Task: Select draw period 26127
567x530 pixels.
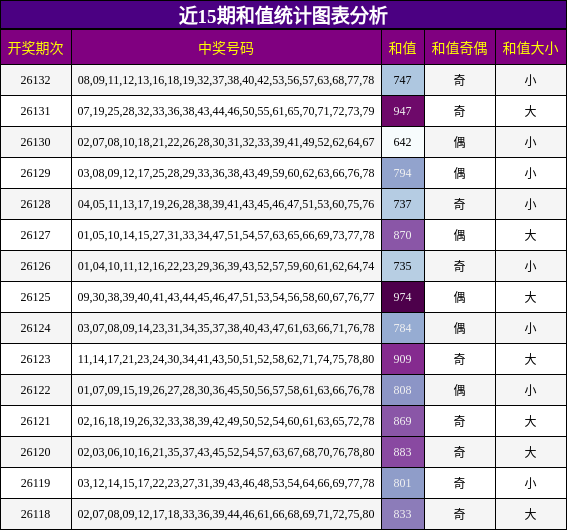Action: pos(35,235)
